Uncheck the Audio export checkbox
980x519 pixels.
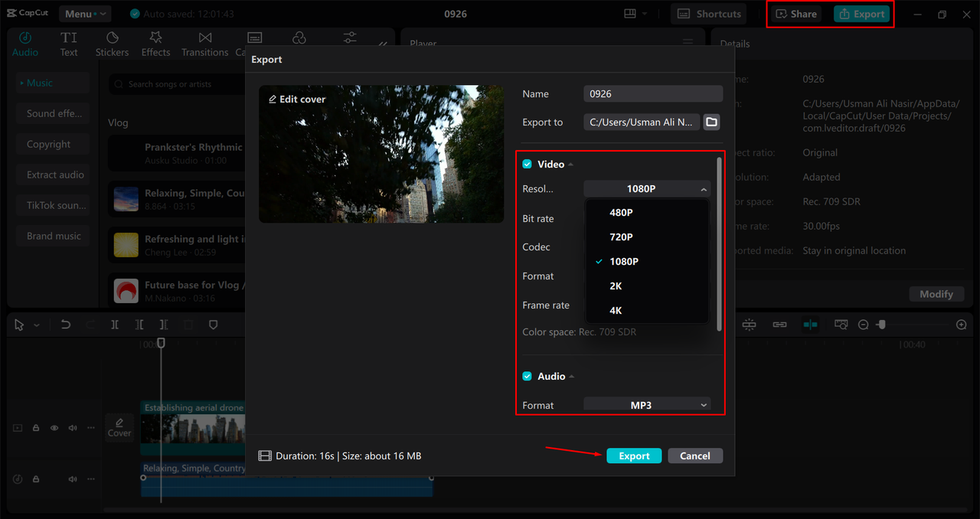pyautogui.click(x=527, y=376)
